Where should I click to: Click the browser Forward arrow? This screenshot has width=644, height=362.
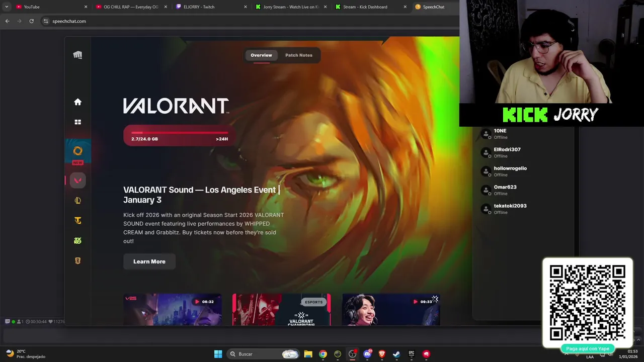point(19,21)
